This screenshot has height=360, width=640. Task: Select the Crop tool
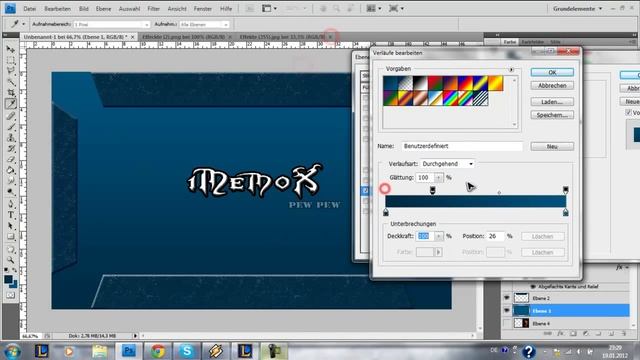click(x=11, y=93)
